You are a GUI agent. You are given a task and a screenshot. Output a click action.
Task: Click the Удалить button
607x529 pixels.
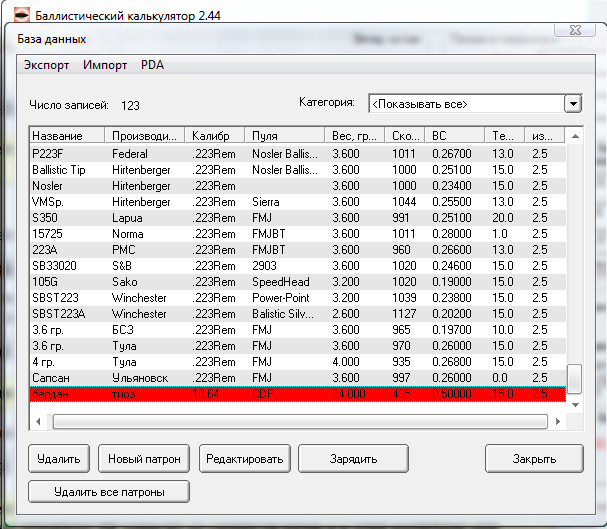pyautogui.click(x=59, y=459)
